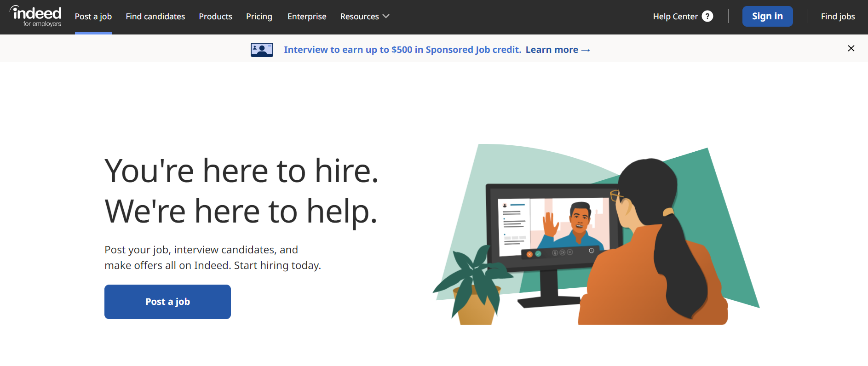Open the Products menu item
Screen dimensions: 868x366
(216, 17)
